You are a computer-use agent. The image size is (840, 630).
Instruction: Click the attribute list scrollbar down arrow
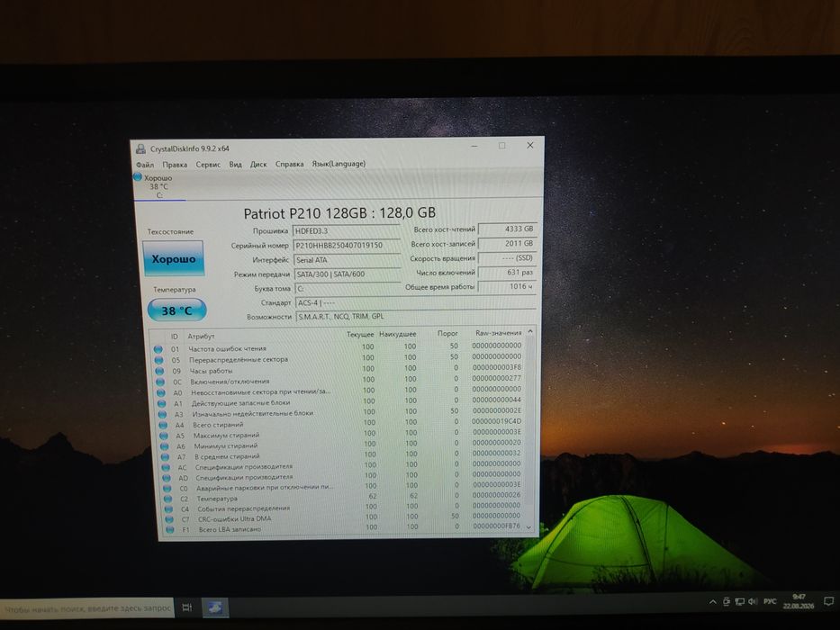529,527
